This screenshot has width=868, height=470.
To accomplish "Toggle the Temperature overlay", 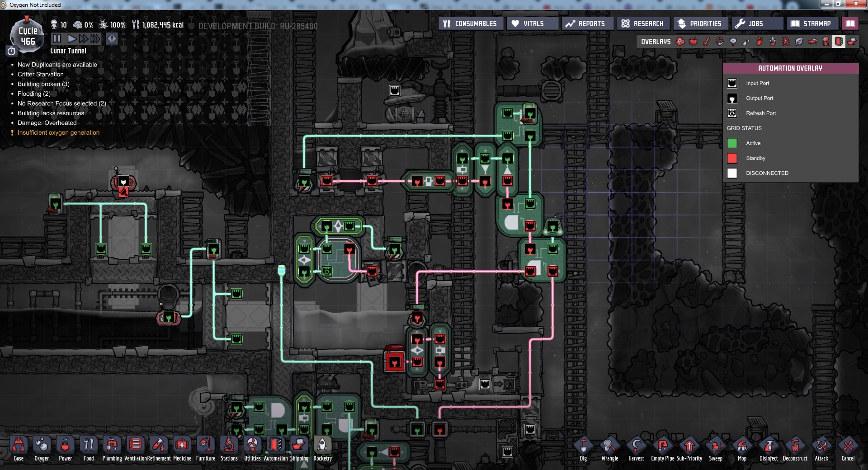I will click(x=707, y=42).
